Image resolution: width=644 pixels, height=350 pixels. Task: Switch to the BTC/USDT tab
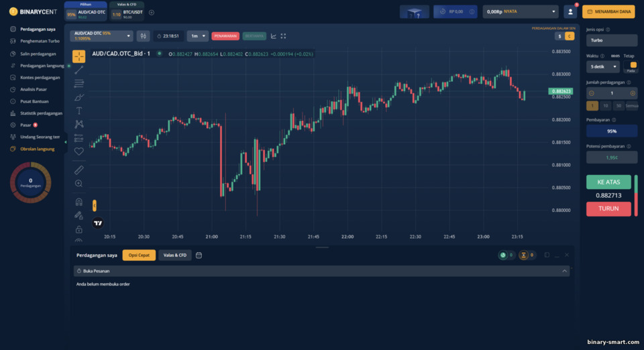click(127, 12)
